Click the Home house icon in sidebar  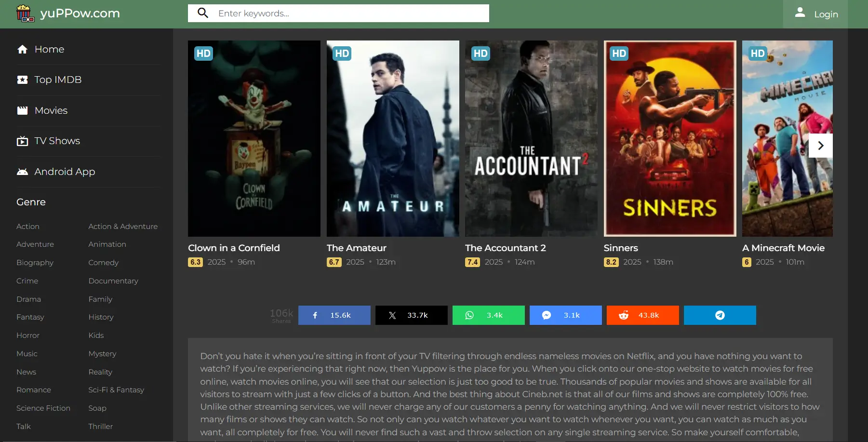(22, 49)
